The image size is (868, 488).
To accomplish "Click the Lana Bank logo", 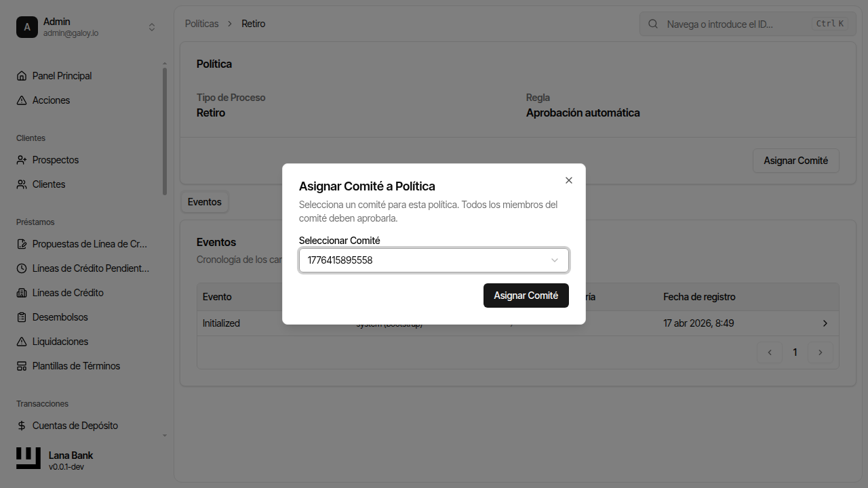I will (27, 457).
